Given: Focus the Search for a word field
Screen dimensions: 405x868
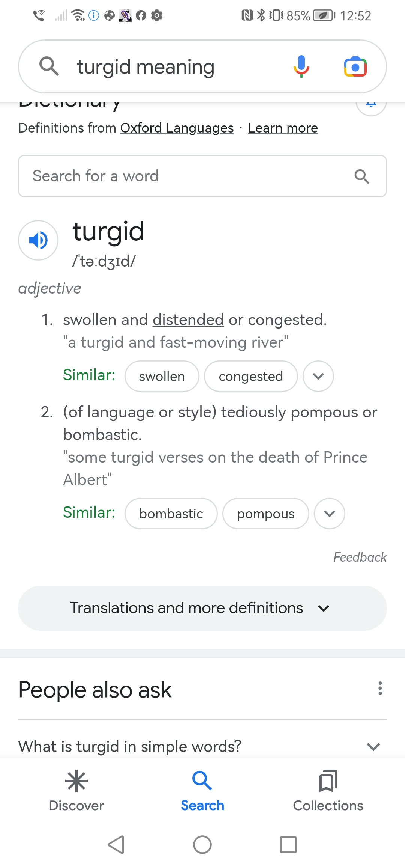Looking at the screenshot, I should [202, 176].
